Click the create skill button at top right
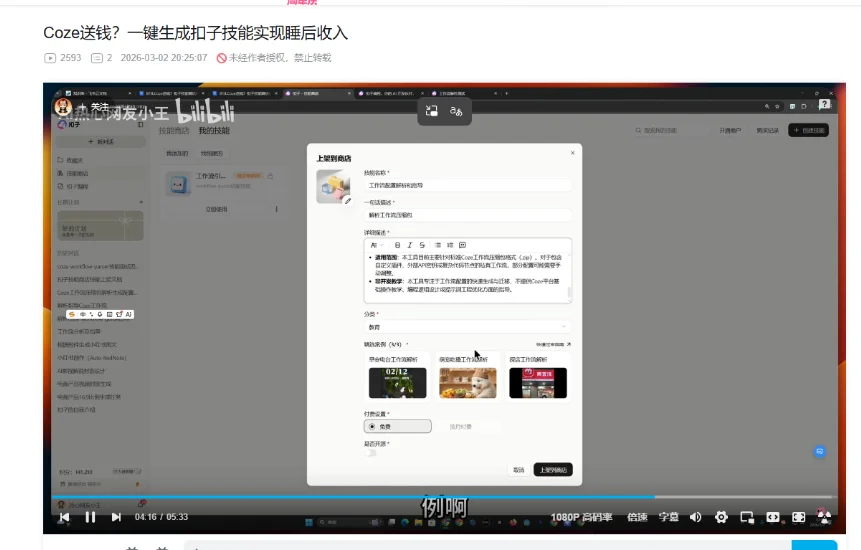This screenshot has height=550, width=861. 809,130
